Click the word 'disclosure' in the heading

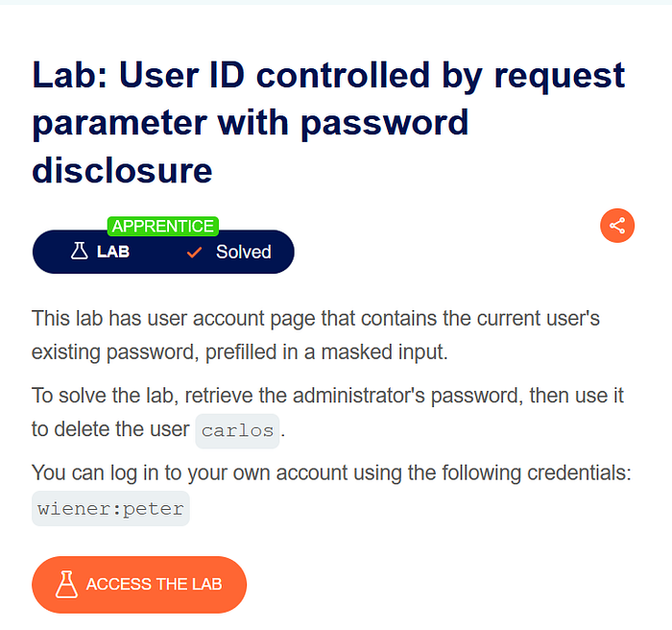click(x=122, y=170)
